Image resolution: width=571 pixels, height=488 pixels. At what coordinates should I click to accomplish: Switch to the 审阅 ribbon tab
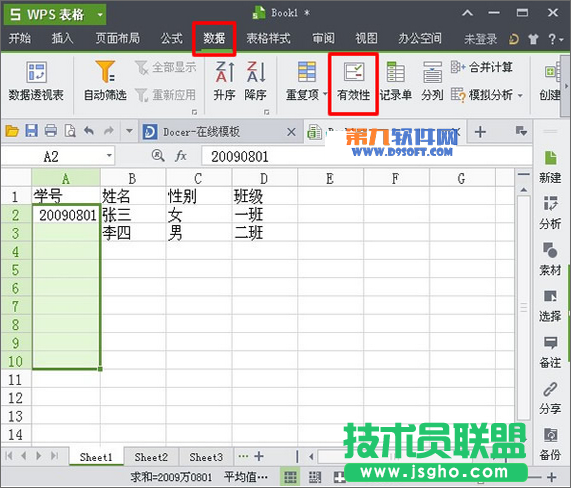(x=323, y=38)
